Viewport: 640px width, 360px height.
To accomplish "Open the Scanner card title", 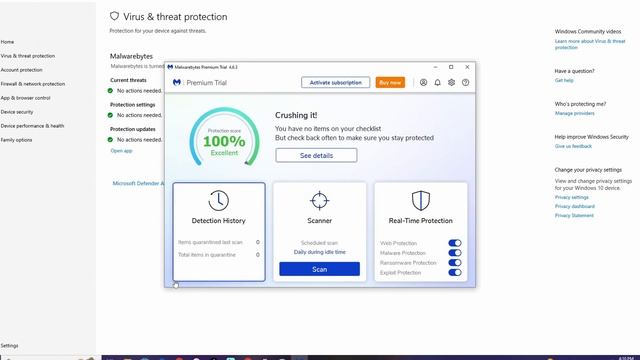I will [319, 221].
